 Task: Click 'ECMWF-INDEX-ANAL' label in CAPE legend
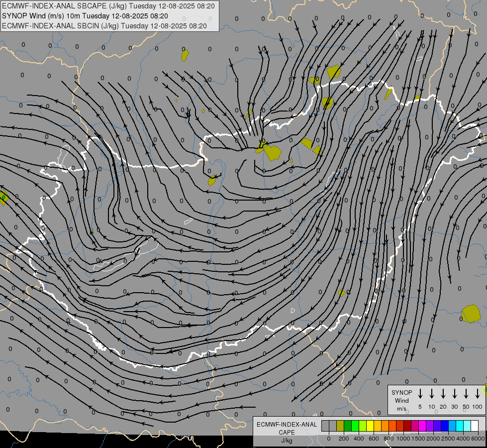pos(287,425)
